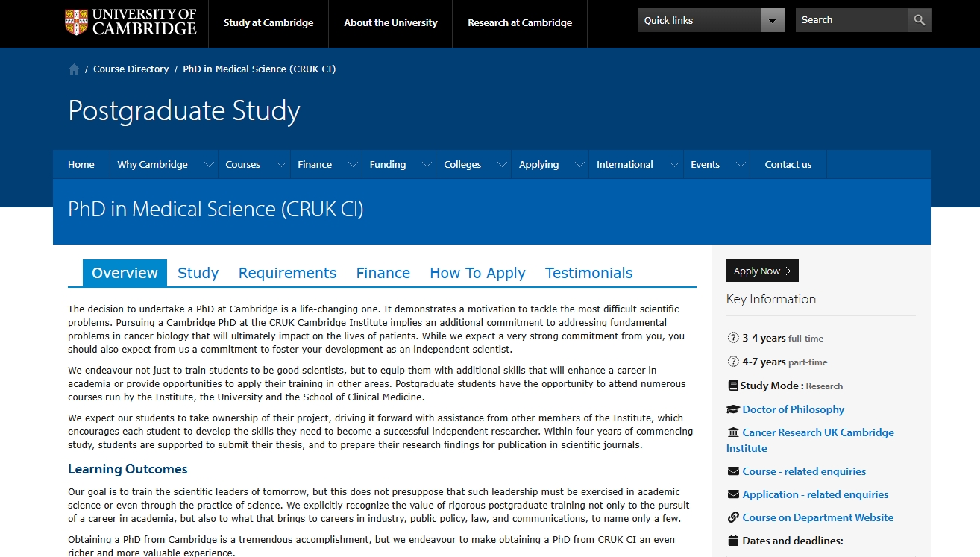
Task: Click the question icon beside 3-4 years
Action: (733, 338)
